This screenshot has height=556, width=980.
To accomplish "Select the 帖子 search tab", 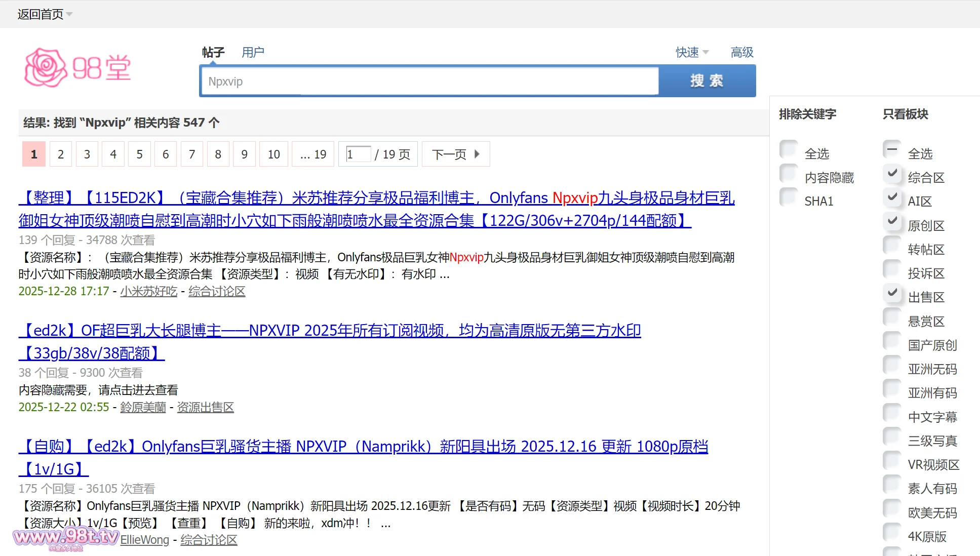I will (x=213, y=52).
